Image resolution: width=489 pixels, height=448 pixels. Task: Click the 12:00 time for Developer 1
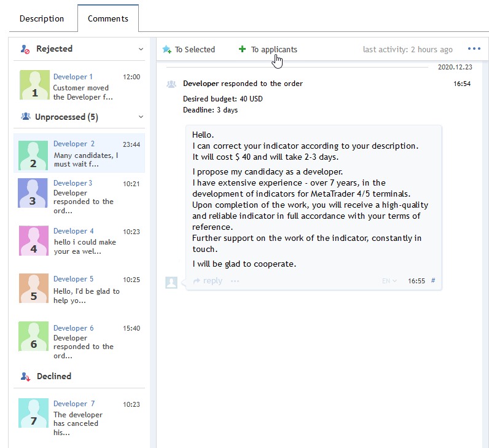coord(131,77)
